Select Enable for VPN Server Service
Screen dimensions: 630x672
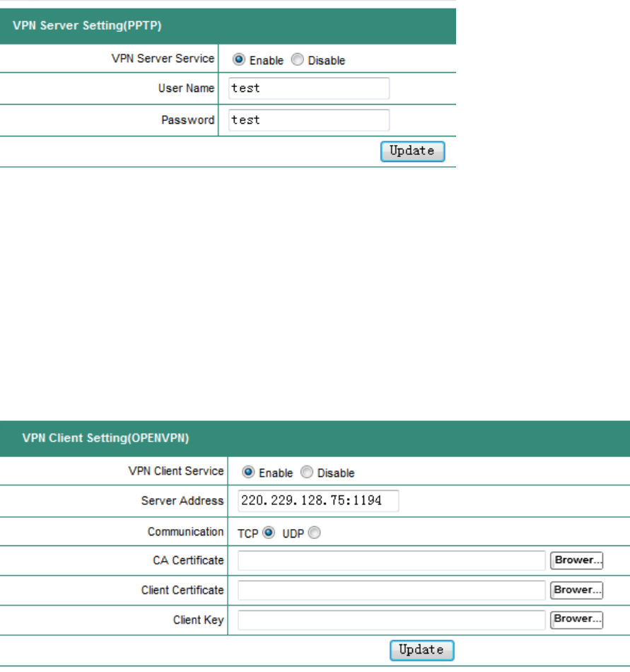238,59
